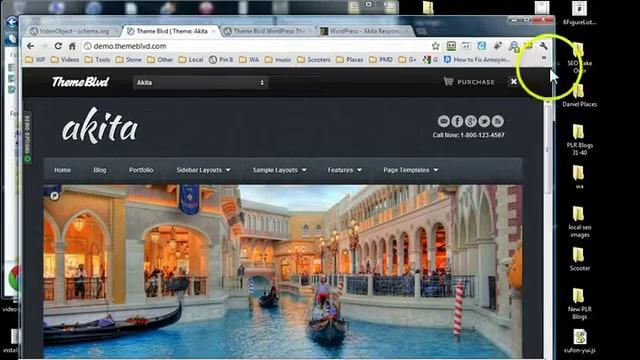This screenshot has width=640, height=360.
Task: Go to the Portfolio nav item
Action: [141, 170]
